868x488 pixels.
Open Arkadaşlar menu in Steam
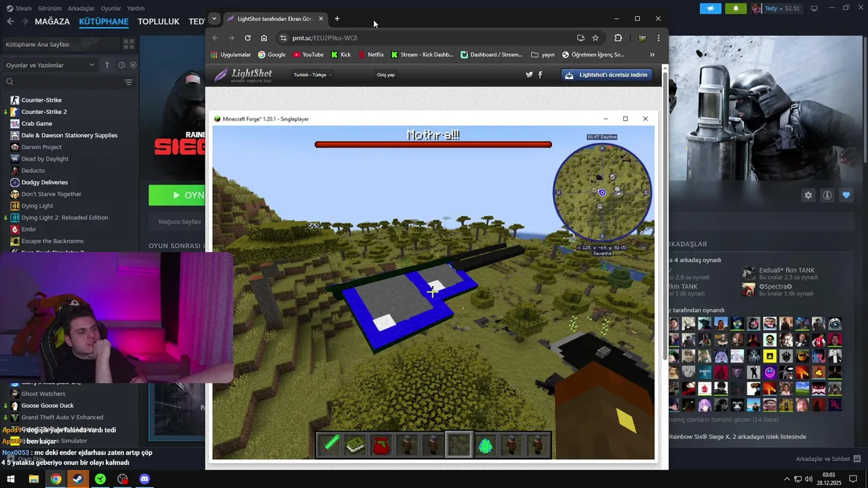(81, 8)
